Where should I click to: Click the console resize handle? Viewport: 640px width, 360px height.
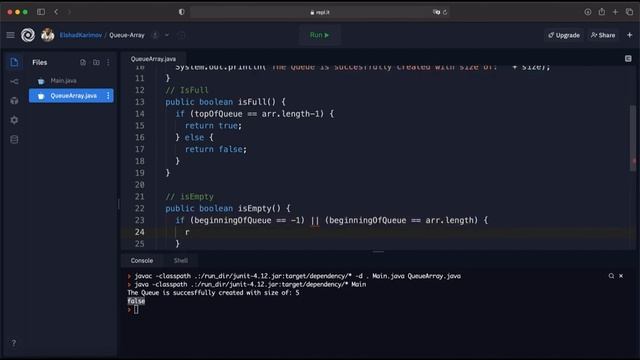coord(378,252)
